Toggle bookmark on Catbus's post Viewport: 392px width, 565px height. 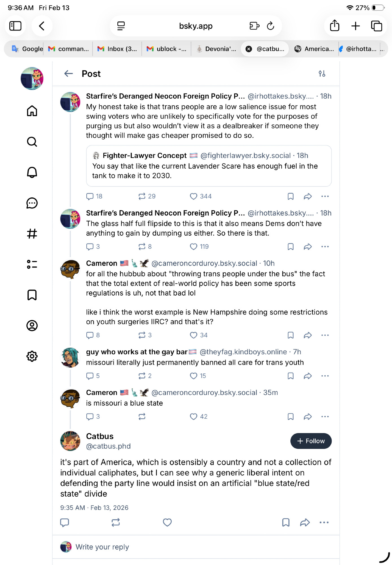(x=286, y=522)
